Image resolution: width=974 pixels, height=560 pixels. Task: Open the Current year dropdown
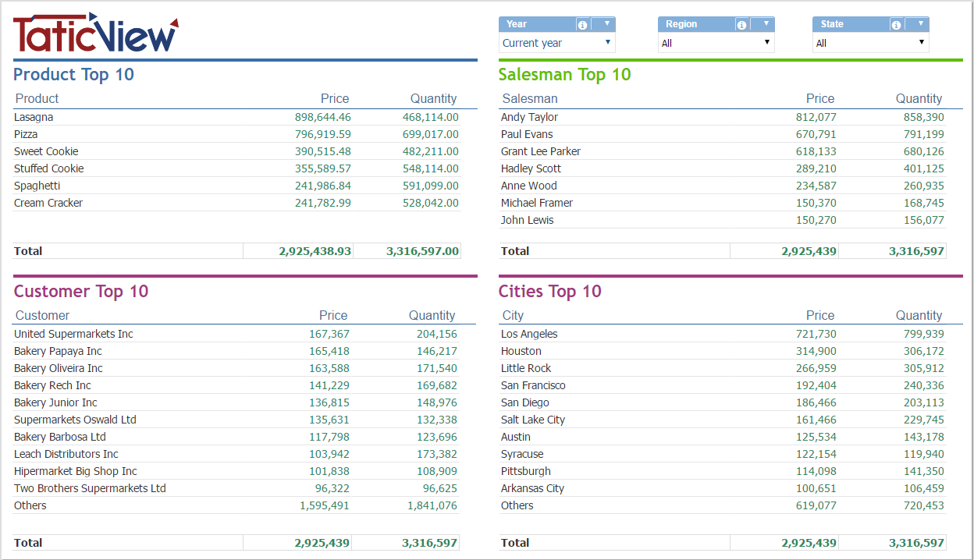(x=556, y=43)
